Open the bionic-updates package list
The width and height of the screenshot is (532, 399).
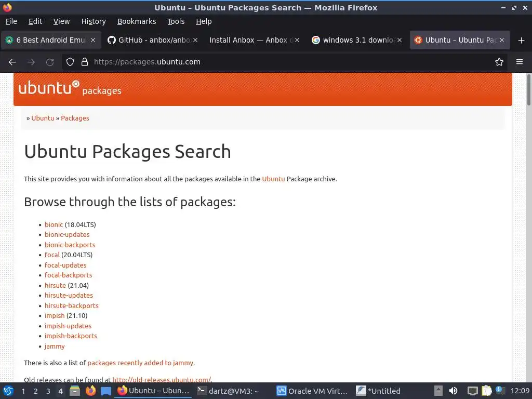(67, 235)
